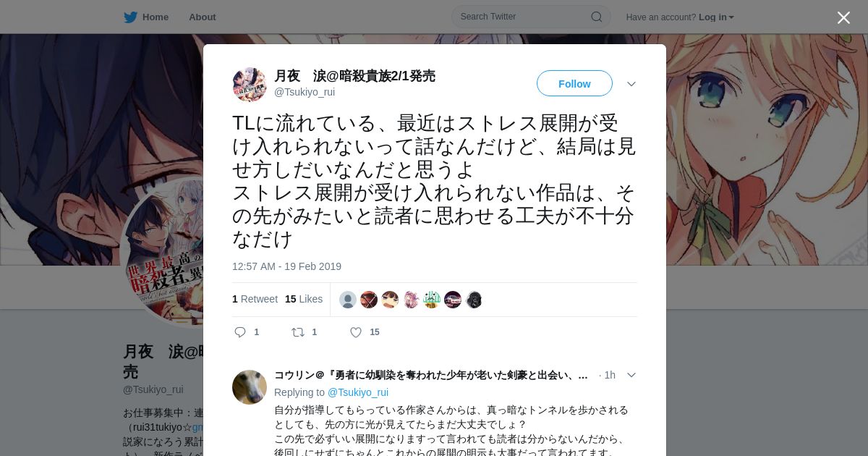Image resolution: width=868 pixels, height=456 pixels.
Task: Go to the Home menu item
Action: (x=156, y=17)
